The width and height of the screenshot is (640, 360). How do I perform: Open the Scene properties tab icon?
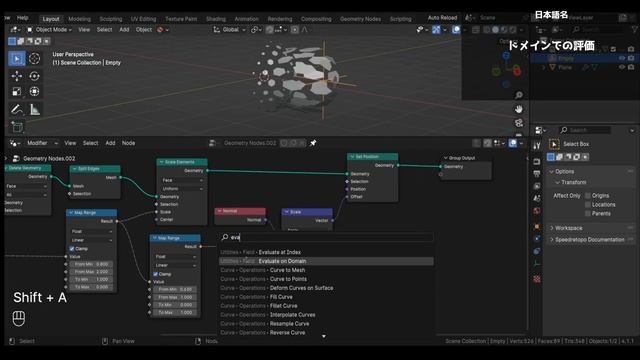(x=537, y=198)
